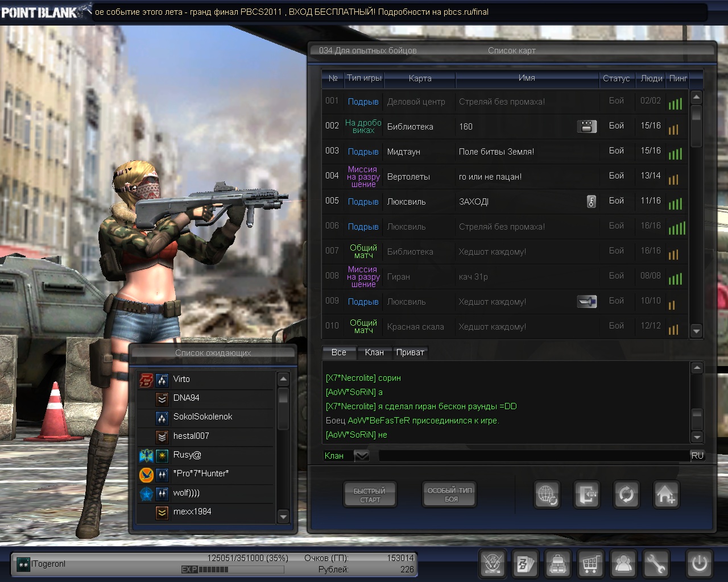
Task: Sort rooms by Тип игры column
Action: [365, 78]
